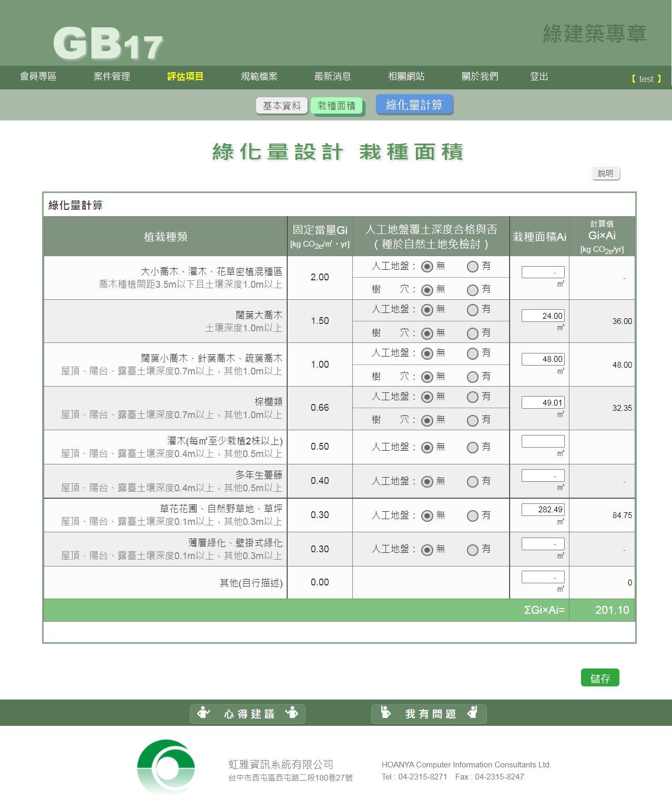Go to 會員專區 in navigation bar

pos(38,77)
